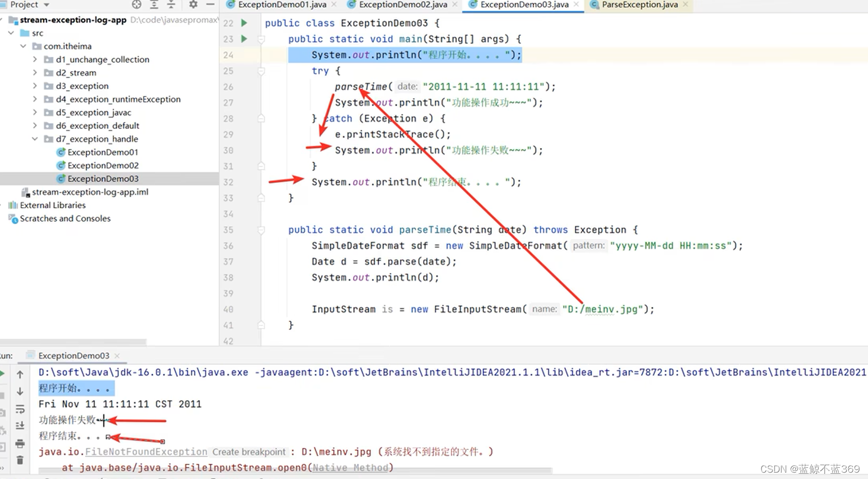Image resolution: width=868 pixels, height=479 pixels.
Task: Click Create breakpoint in console output
Action: click(249, 452)
